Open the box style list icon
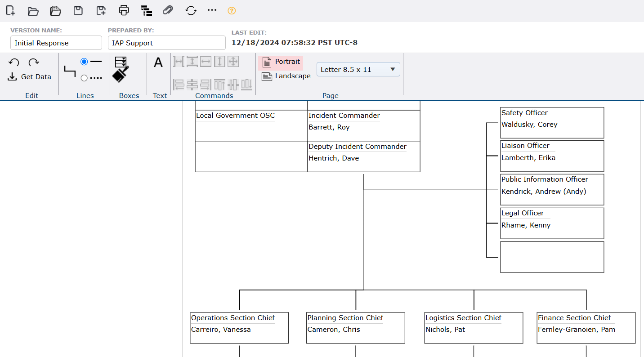The width and height of the screenshot is (644, 357). coord(121,62)
